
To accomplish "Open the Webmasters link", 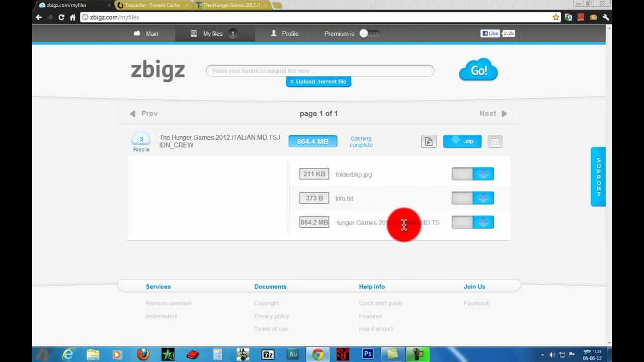I will (x=161, y=316).
